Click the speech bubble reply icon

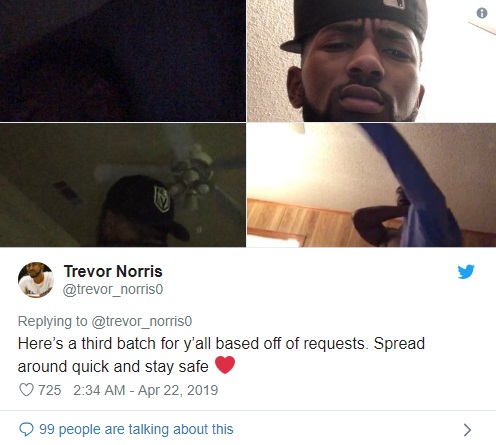click(x=26, y=429)
